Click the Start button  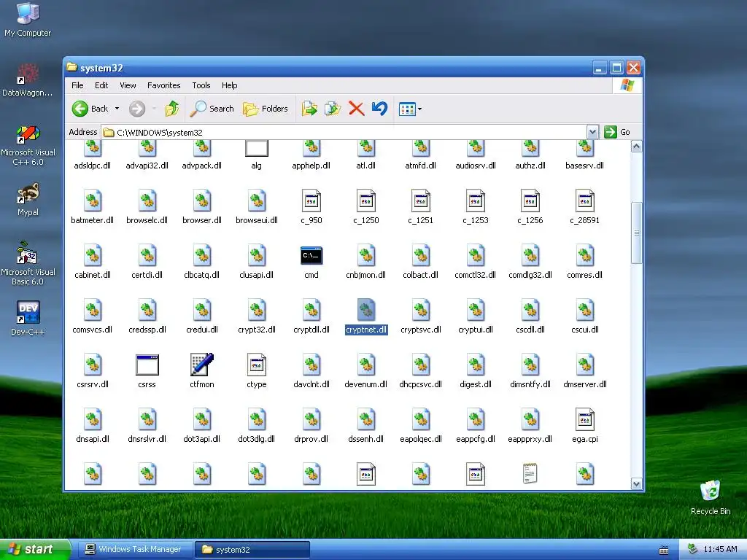[x=34, y=549]
